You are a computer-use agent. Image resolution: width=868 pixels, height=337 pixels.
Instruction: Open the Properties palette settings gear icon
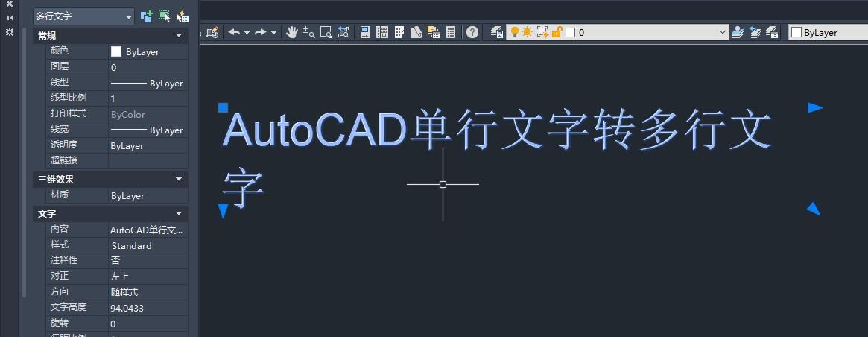pos(10,32)
